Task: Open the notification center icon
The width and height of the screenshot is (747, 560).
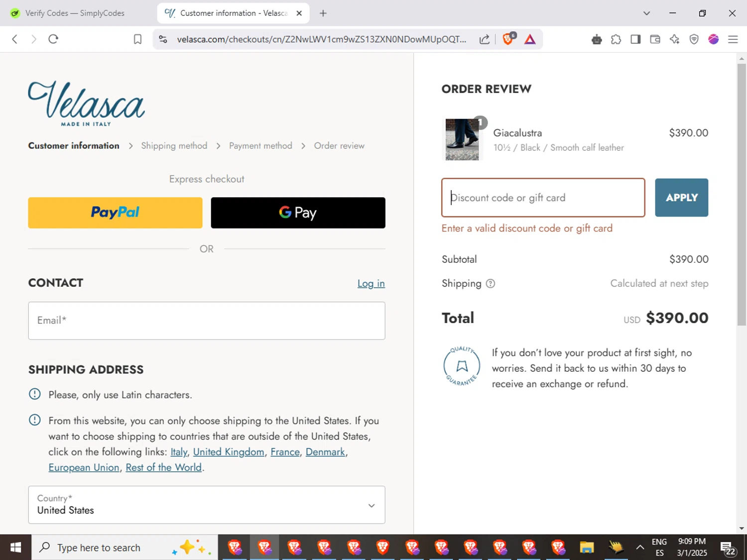Action: point(728,549)
